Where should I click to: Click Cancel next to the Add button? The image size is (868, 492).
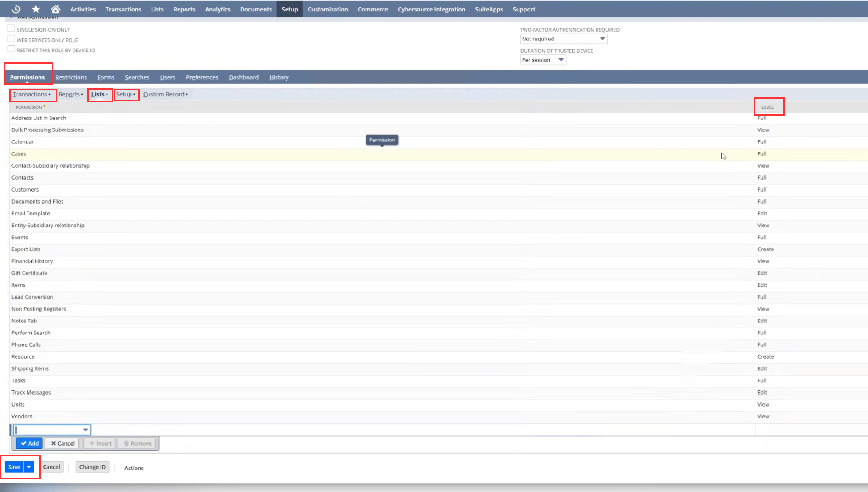(63, 443)
